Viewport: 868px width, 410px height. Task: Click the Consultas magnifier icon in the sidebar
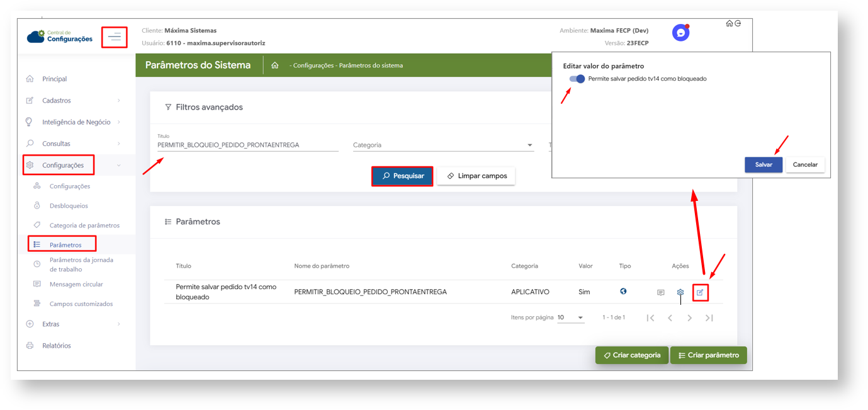click(x=30, y=144)
